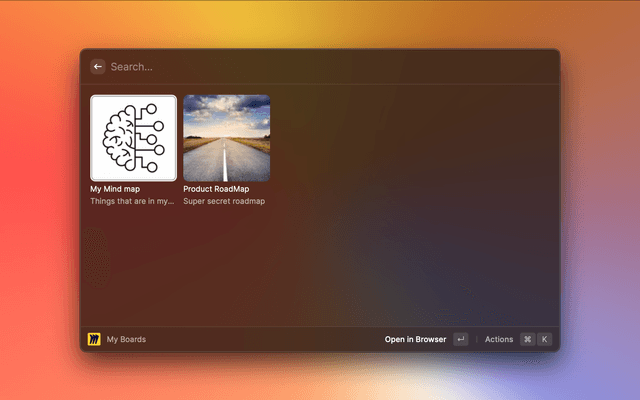This screenshot has width=640, height=400.
Task: Click the back arrow icon
Action: click(98, 66)
